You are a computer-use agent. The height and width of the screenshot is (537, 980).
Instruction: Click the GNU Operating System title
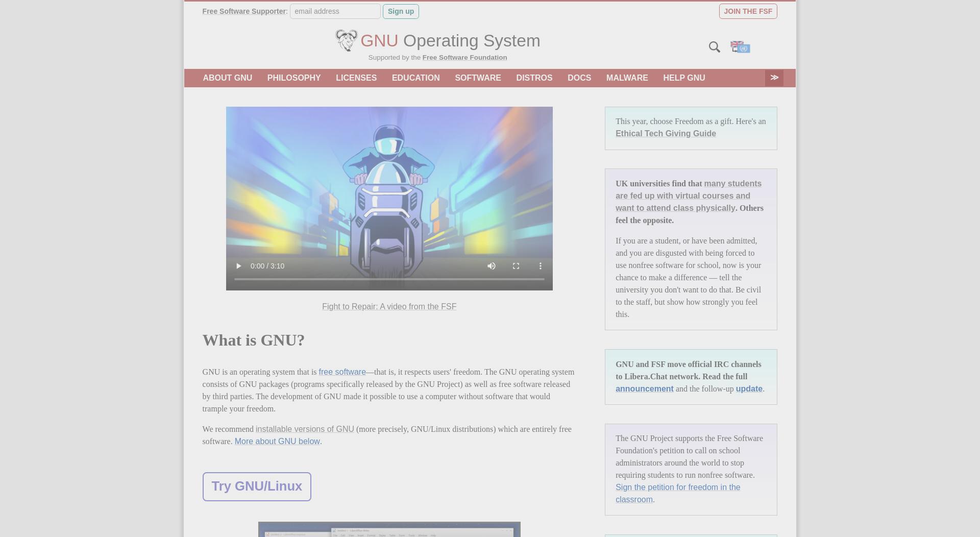(x=450, y=41)
